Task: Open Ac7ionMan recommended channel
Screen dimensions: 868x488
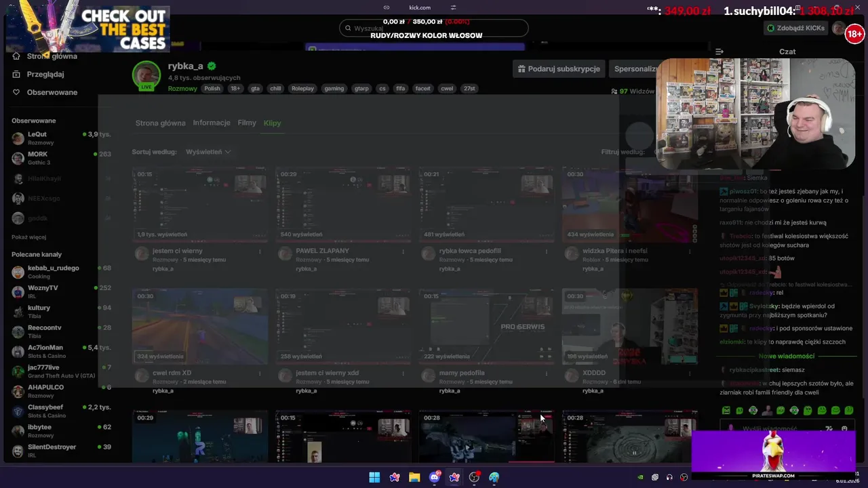Action: point(61,351)
